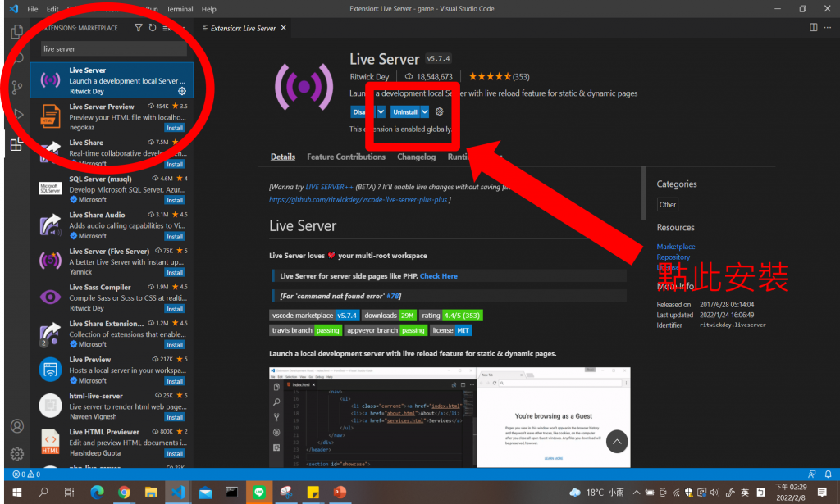The width and height of the screenshot is (840, 504).
Task: Click the vscode marketplace v5.7.4 badge
Action: 314,316
